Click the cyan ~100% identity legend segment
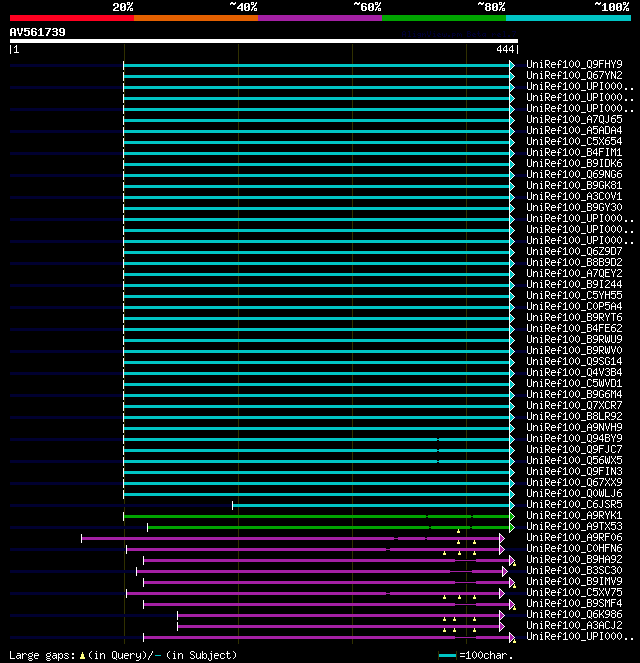The image size is (640, 663). (568, 18)
